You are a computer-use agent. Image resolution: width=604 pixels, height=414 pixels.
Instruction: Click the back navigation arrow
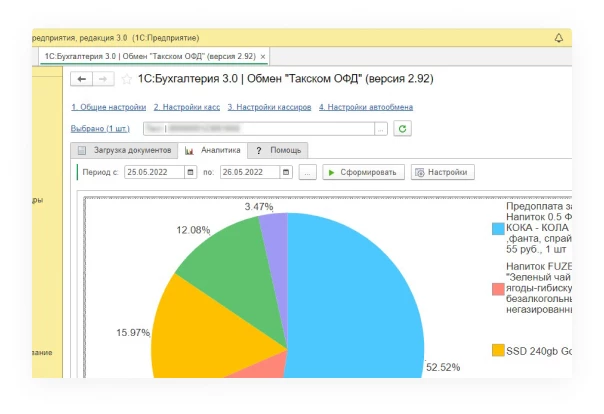point(81,78)
